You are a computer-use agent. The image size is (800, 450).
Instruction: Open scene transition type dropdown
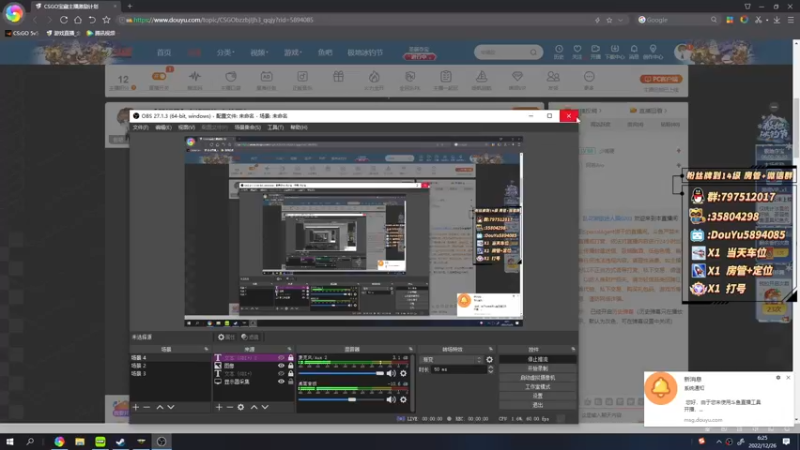[452, 360]
